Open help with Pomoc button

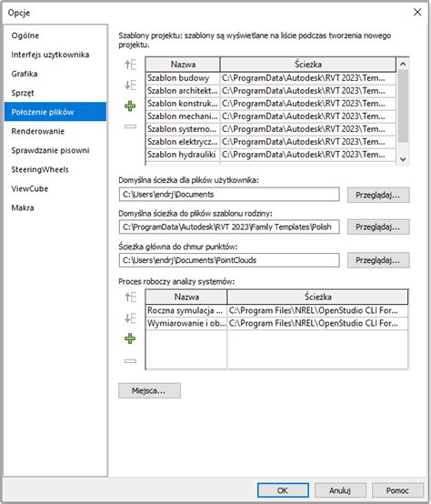click(397, 490)
